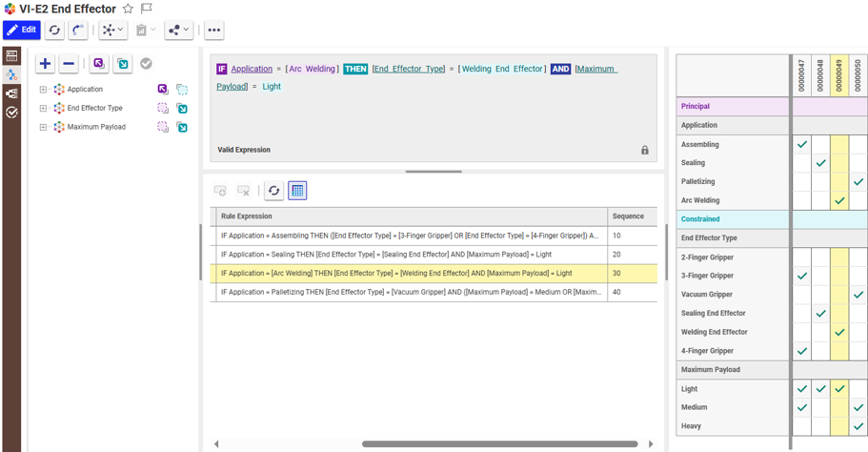Click the Principal section header in matrix
Viewport: 868px width, 452px height.
pos(733,107)
